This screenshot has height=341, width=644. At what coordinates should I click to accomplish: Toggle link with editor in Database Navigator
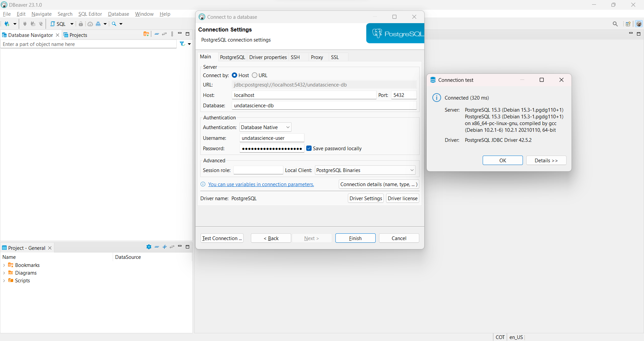click(164, 34)
